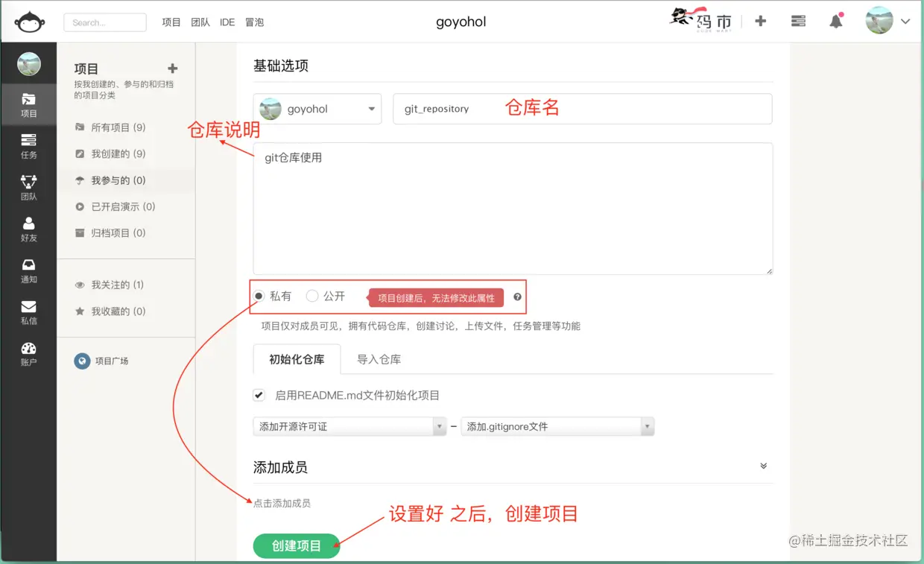Viewport: 924px width, 564px height.
Task: Go to 账户 account settings
Action: coord(30,352)
